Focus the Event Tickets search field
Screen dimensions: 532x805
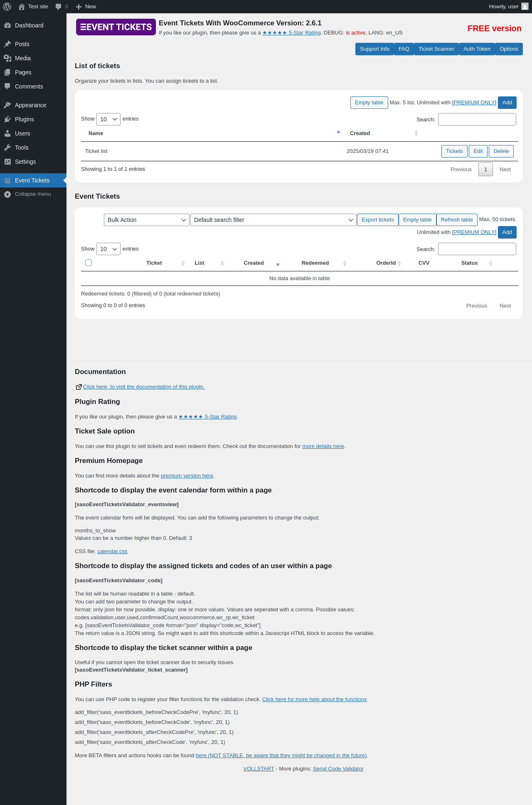click(x=477, y=249)
